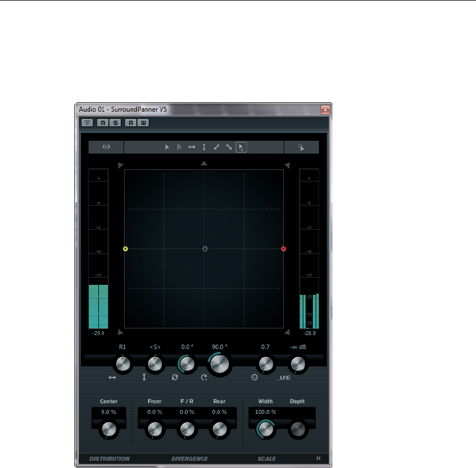Click the disabled Depth knob
Viewport: 476px width, 468px height.
tap(298, 429)
